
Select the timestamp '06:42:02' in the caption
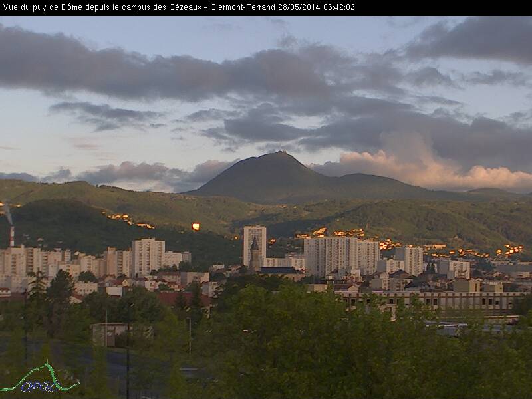[339, 7]
